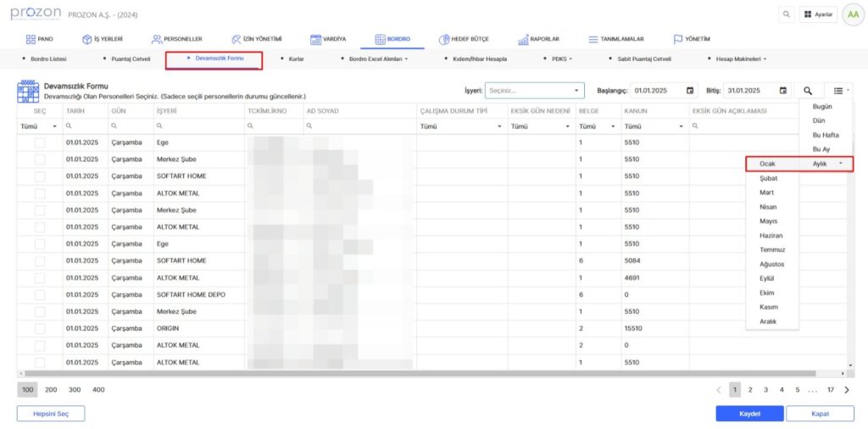The height and width of the screenshot is (429, 868).
Task: Click the AA user avatar icon
Action: pos(852,14)
